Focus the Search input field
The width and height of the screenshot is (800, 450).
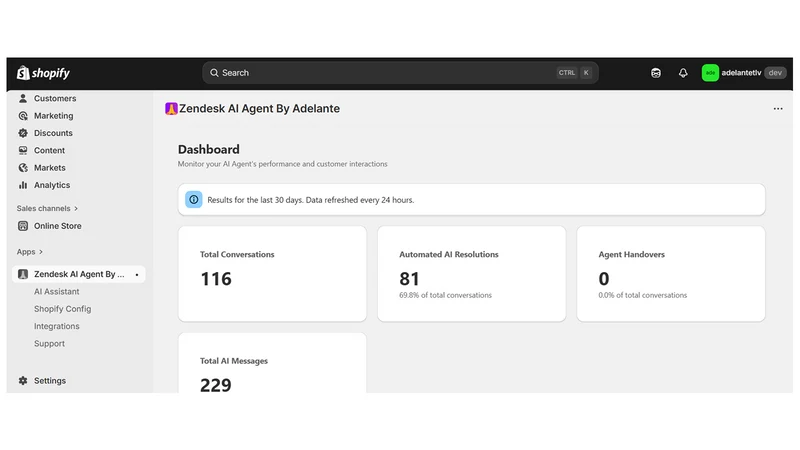(x=400, y=73)
